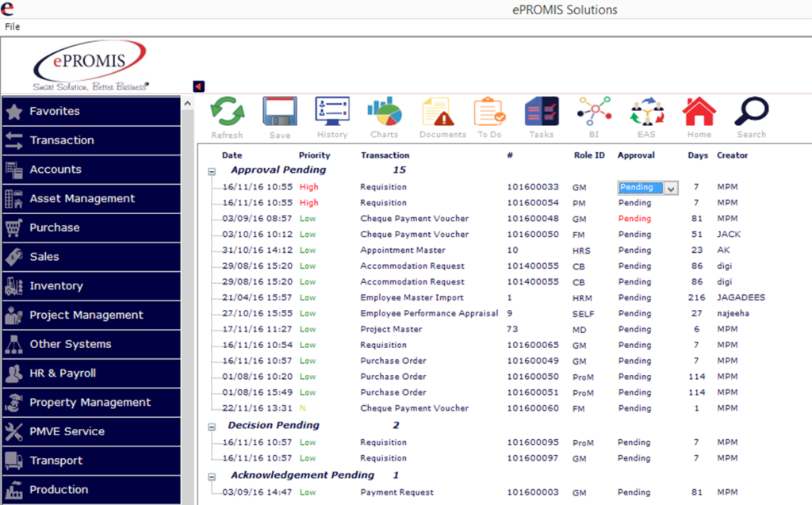Open the BI toolbar icon
This screenshot has height=505, width=812.
pos(594,113)
